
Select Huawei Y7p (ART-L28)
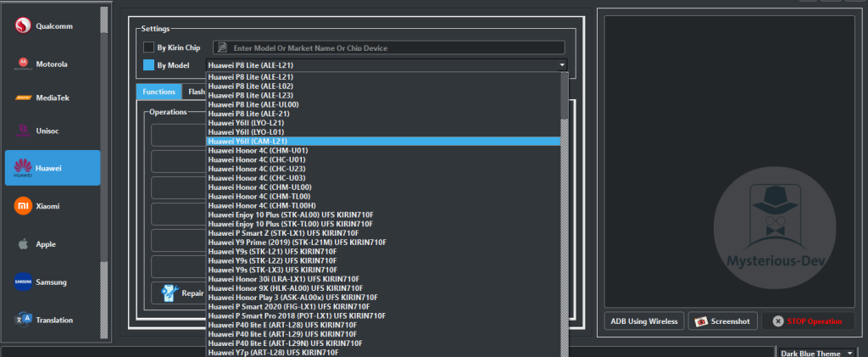tap(382, 352)
